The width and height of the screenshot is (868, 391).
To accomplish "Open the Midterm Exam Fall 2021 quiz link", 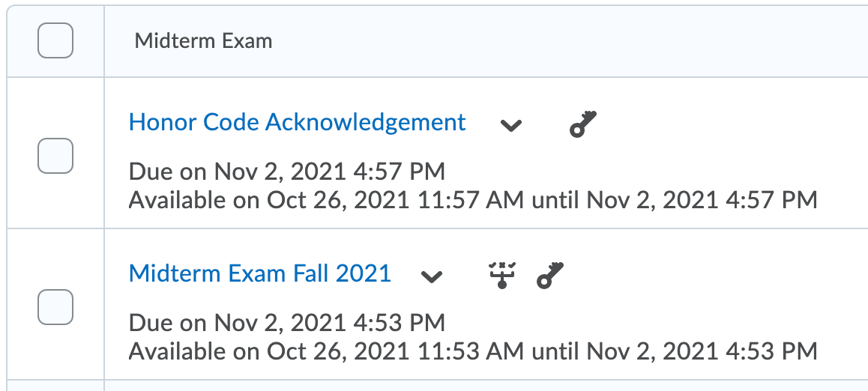I will click(x=260, y=273).
